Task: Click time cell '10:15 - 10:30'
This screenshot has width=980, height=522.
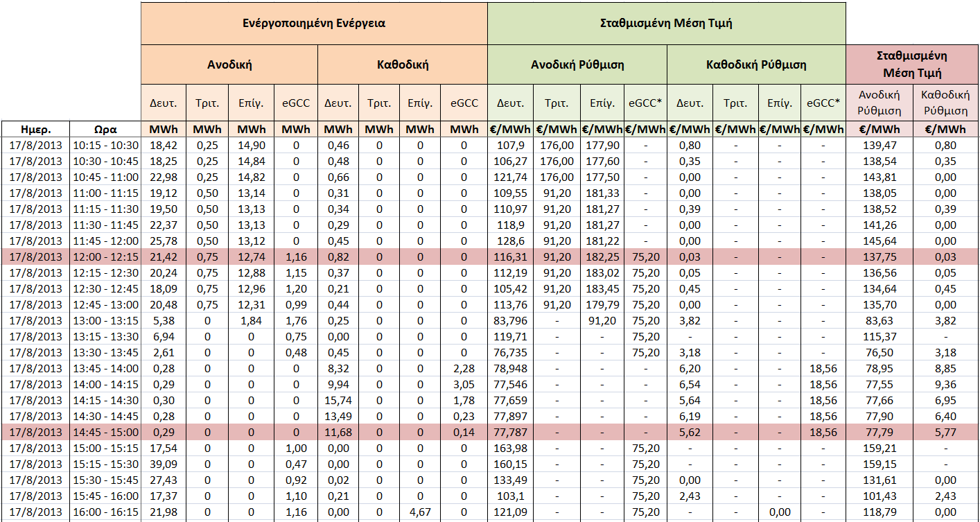Action: coord(106,146)
